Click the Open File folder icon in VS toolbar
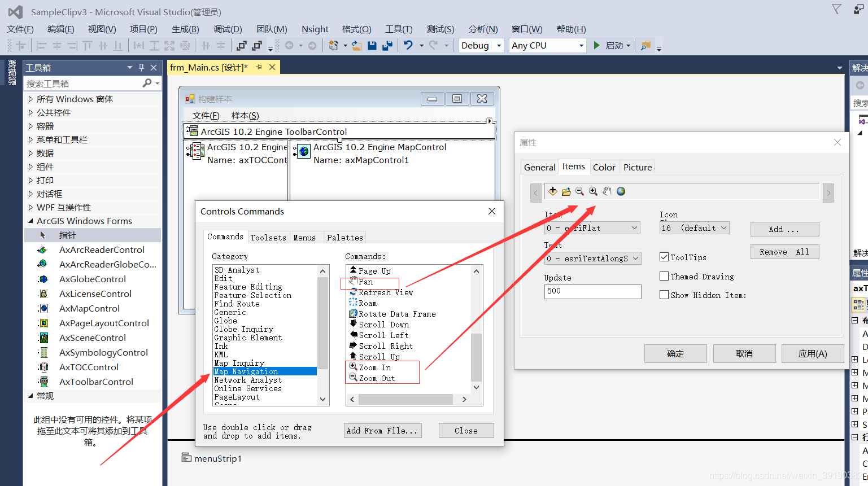This screenshot has height=486, width=868. click(x=357, y=46)
